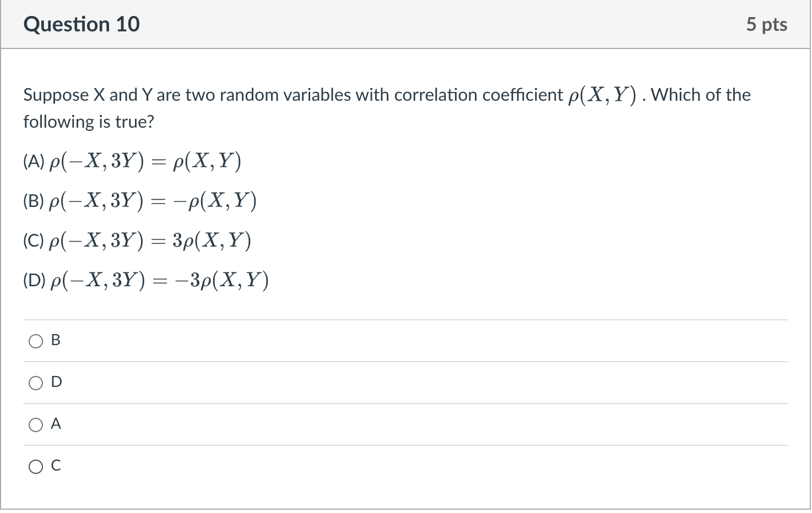Image resolution: width=812 pixels, height=513 pixels.
Task: Select the radio button for answer C
Action: pyautogui.click(x=36, y=466)
